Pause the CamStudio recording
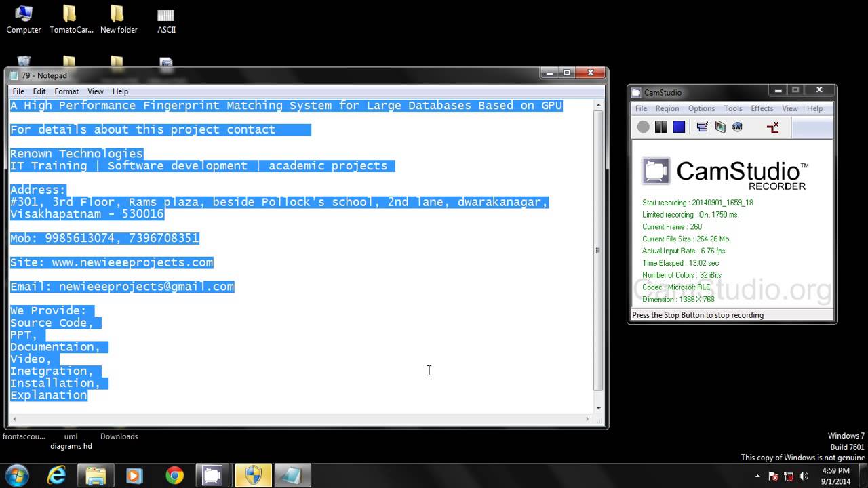The height and width of the screenshot is (488, 868). tap(660, 127)
